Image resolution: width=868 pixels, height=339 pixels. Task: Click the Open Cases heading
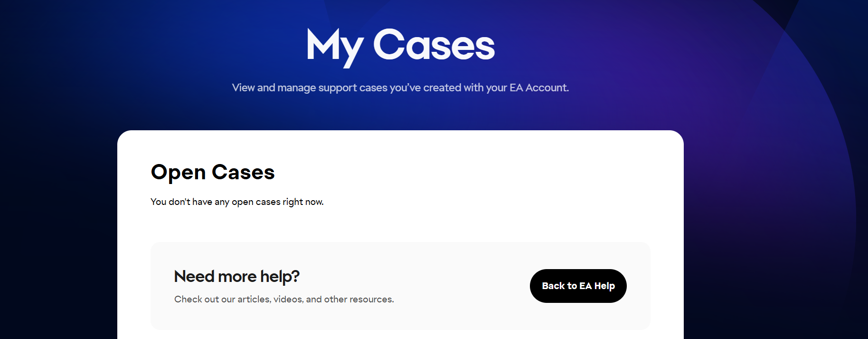[x=212, y=172]
